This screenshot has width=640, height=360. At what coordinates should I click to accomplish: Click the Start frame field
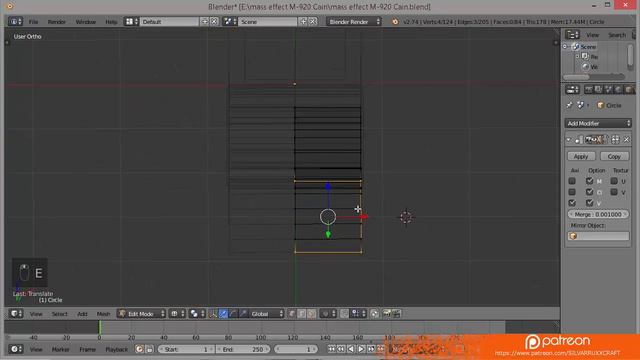[x=187, y=349]
